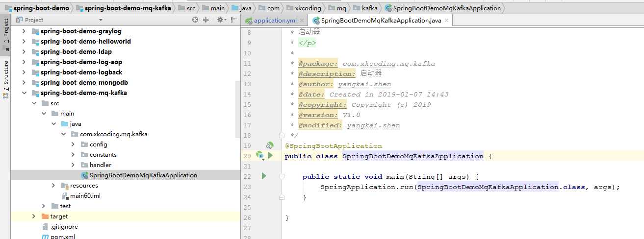Click the main60.iml file icon
The image size is (644, 239).
point(65,196)
